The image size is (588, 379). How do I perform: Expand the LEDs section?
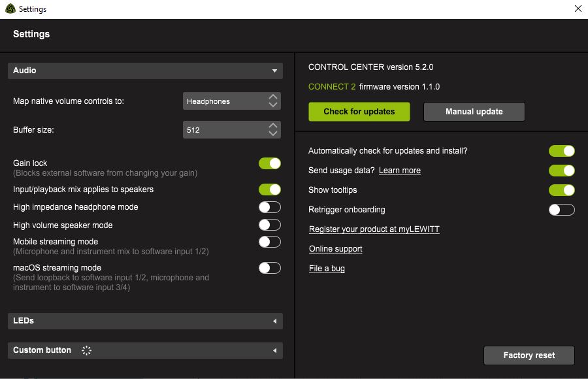(x=275, y=321)
